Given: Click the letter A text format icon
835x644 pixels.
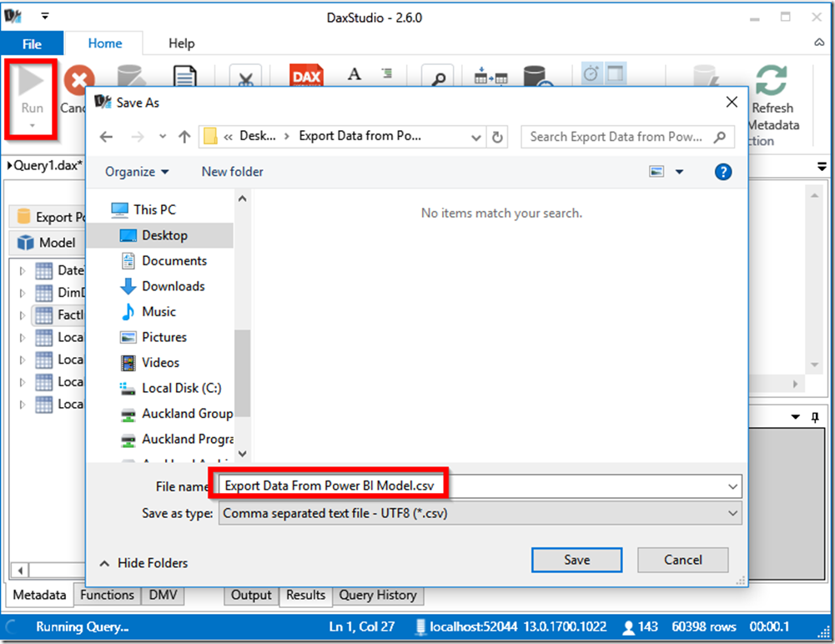Looking at the screenshot, I should (x=355, y=74).
